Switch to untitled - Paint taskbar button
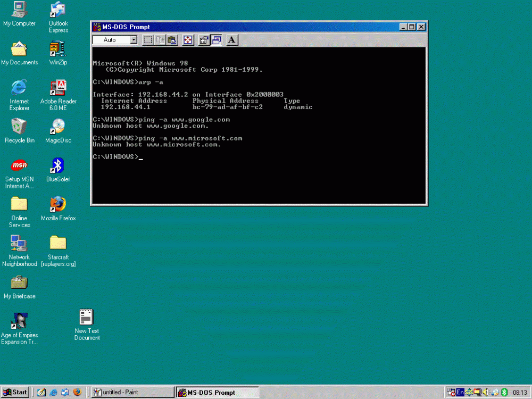532x399 pixels. [132, 392]
